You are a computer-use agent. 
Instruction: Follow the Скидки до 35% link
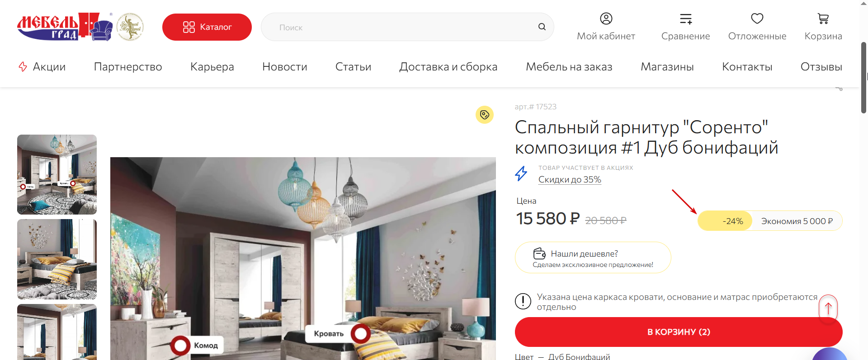click(x=570, y=179)
